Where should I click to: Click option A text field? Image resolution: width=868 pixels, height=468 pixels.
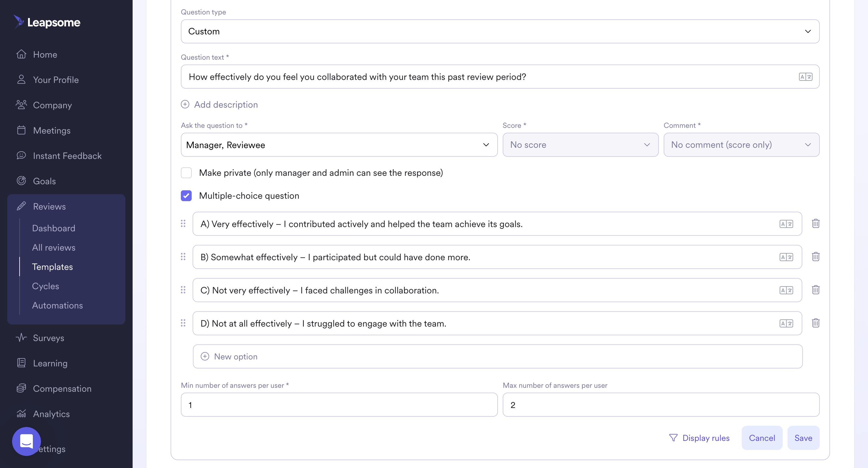click(497, 223)
